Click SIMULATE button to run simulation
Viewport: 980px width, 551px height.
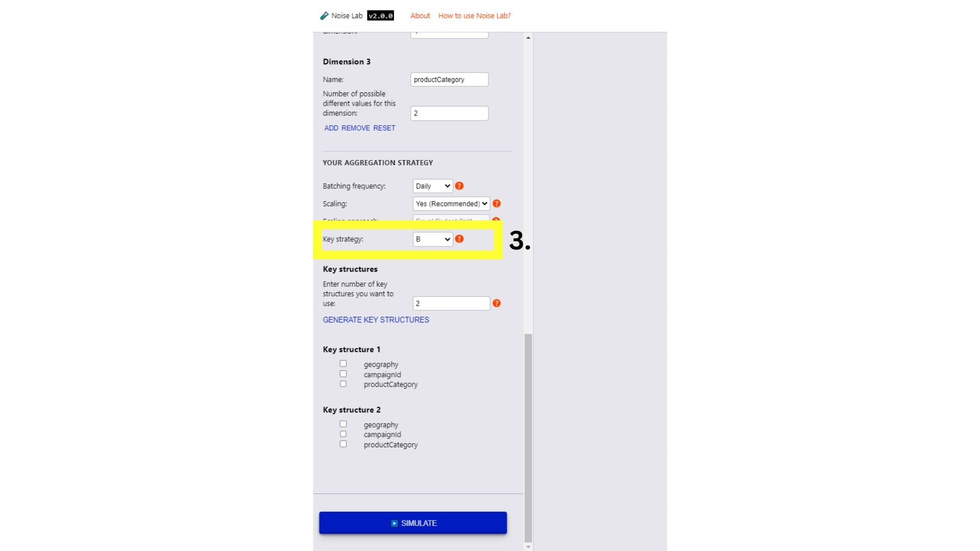point(412,523)
